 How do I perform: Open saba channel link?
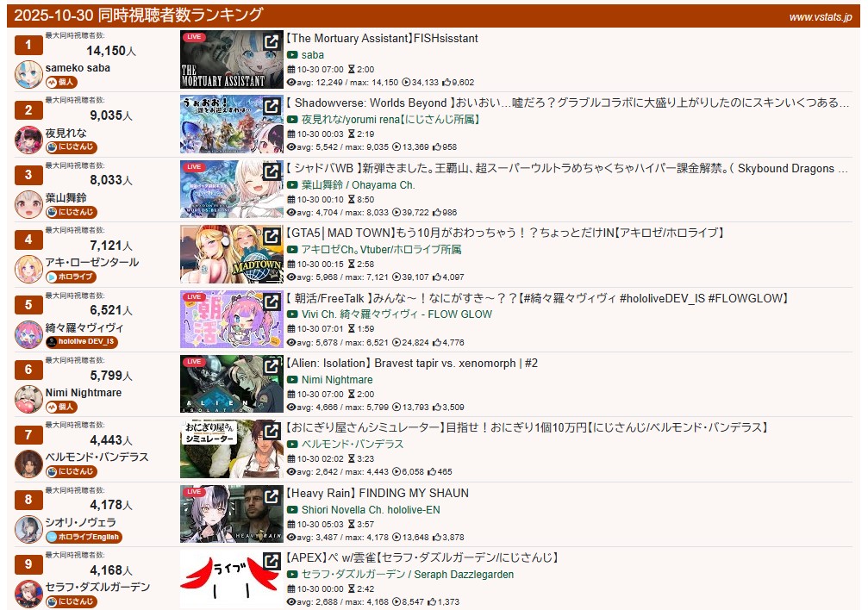pos(313,55)
